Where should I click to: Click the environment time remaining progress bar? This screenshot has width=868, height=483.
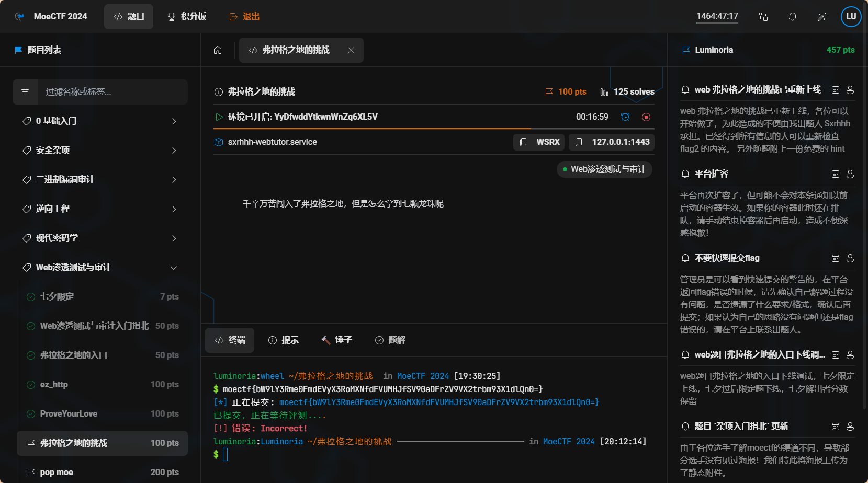pyautogui.click(x=434, y=128)
